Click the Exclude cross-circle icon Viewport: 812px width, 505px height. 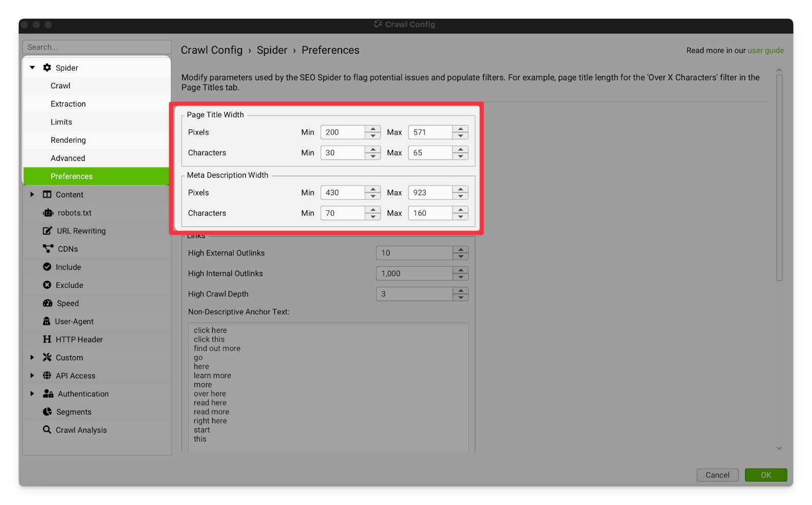coord(47,285)
